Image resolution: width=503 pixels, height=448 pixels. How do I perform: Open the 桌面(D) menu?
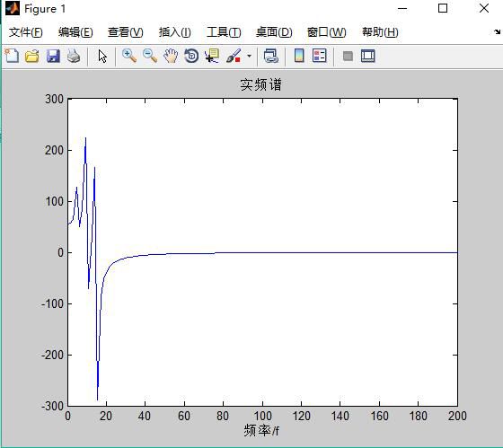pyautogui.click(x=274, y=32)
